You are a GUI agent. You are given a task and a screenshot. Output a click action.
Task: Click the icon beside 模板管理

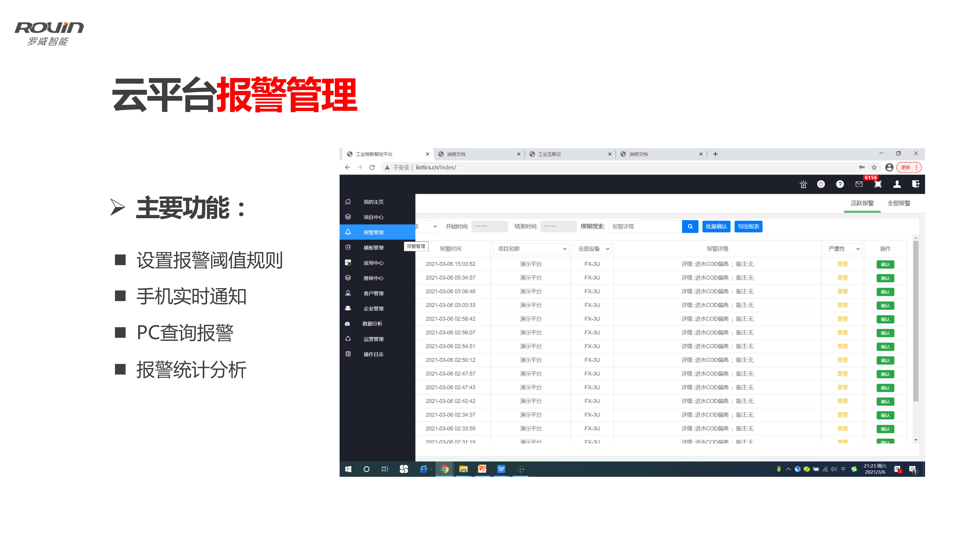(x=348, y=247)
